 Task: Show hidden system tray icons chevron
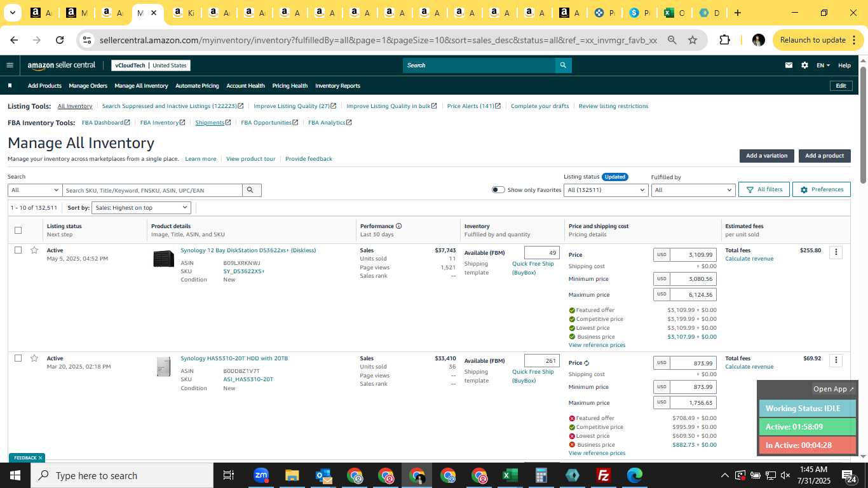tap(724, 475)
